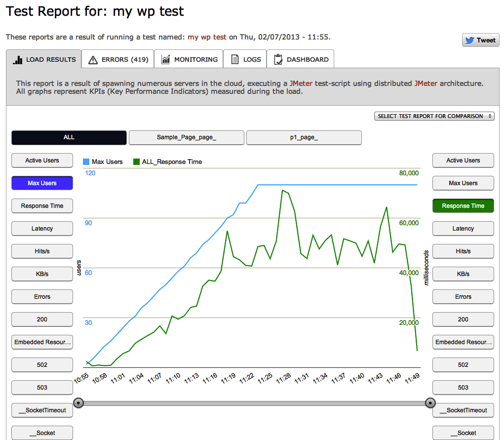Select the p1_page_ label filter

click(x=304, y=138)
